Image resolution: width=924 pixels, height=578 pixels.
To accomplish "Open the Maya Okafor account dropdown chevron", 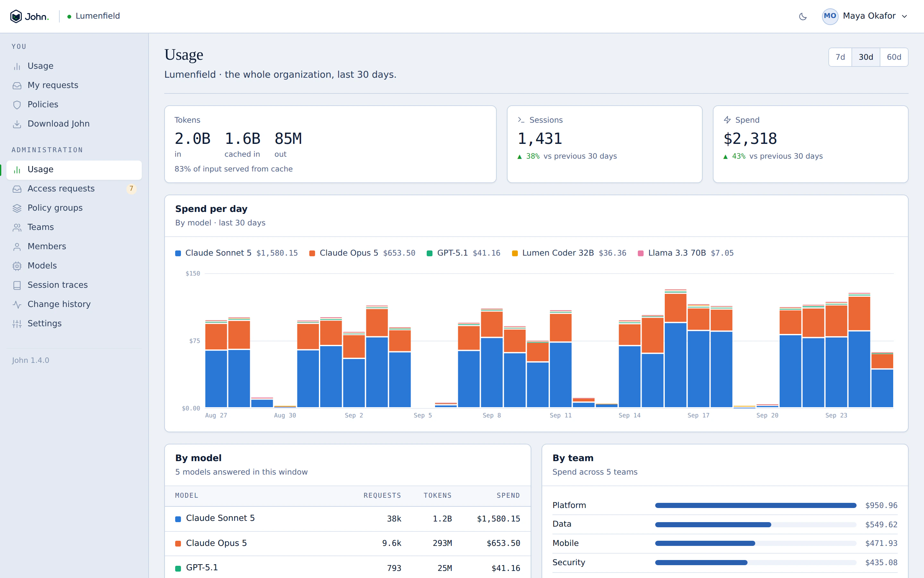I will [x=904, y=16].
